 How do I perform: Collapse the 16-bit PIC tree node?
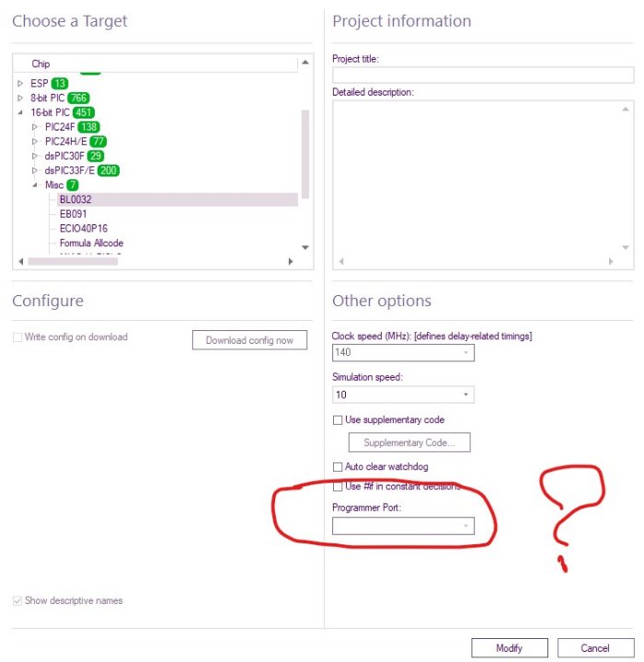click(x=20, y=112)
